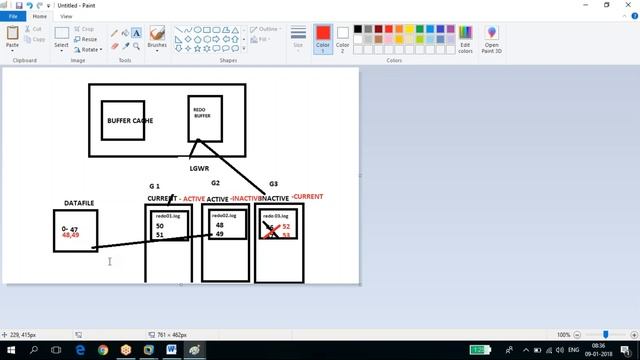The image size is (640, 360).
Task: Pick the yellow color swatch
Action: tap(409, 29)
